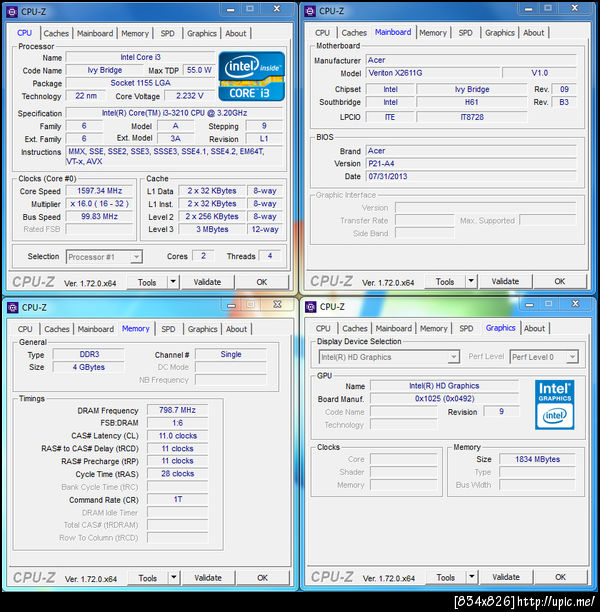
Task: Click Core Speed value 1597.34 MHz
Action: (100, 191)
